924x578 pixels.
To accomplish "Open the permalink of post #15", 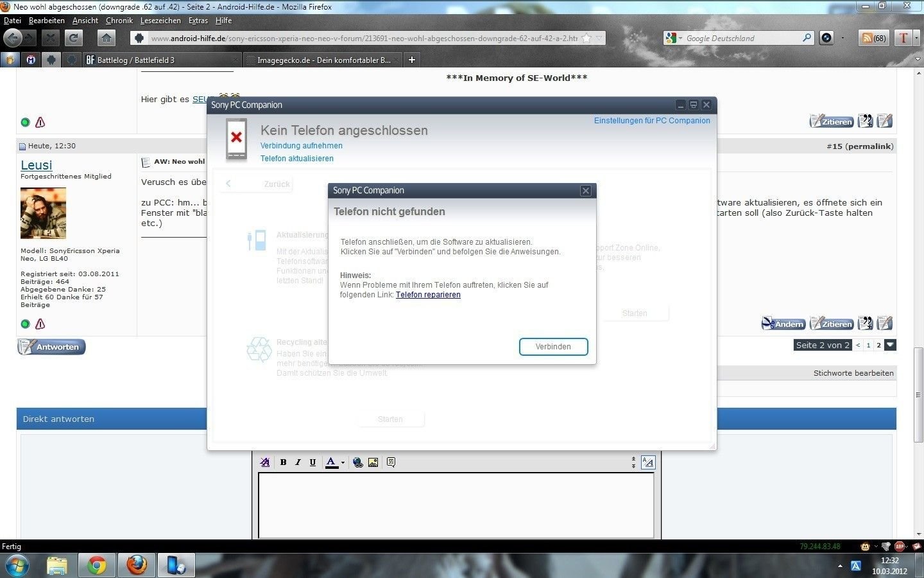I will click(x=869, y=146).
